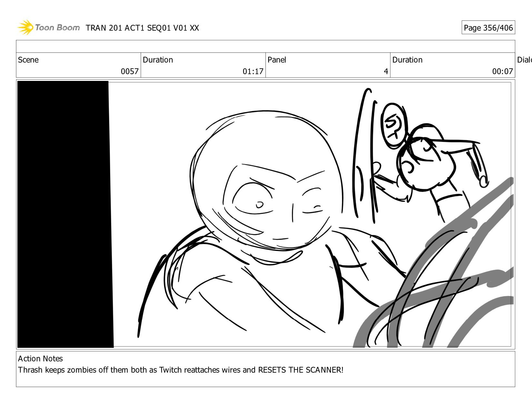Click the storyboard panel drawing thumbnail

tap(265, 214)
